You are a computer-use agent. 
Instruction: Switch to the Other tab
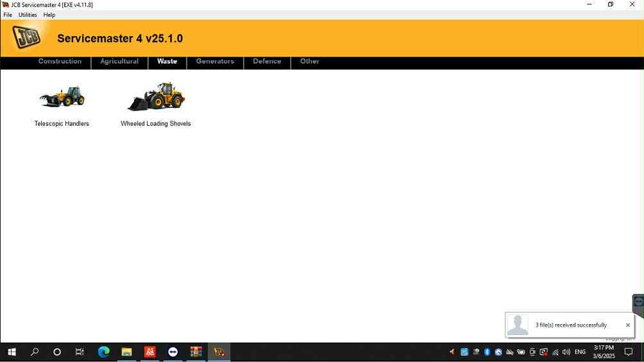310,61
